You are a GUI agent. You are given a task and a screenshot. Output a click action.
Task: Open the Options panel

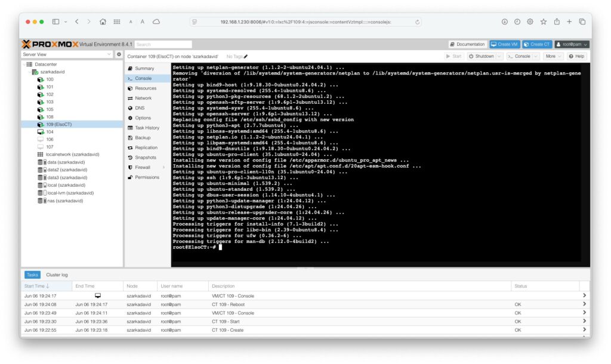(147, 118)
